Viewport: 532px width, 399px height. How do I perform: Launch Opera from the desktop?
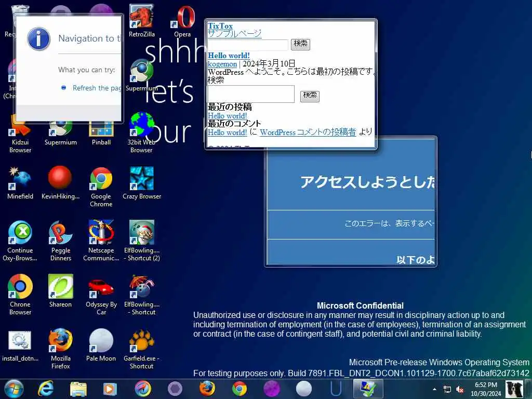182,20
